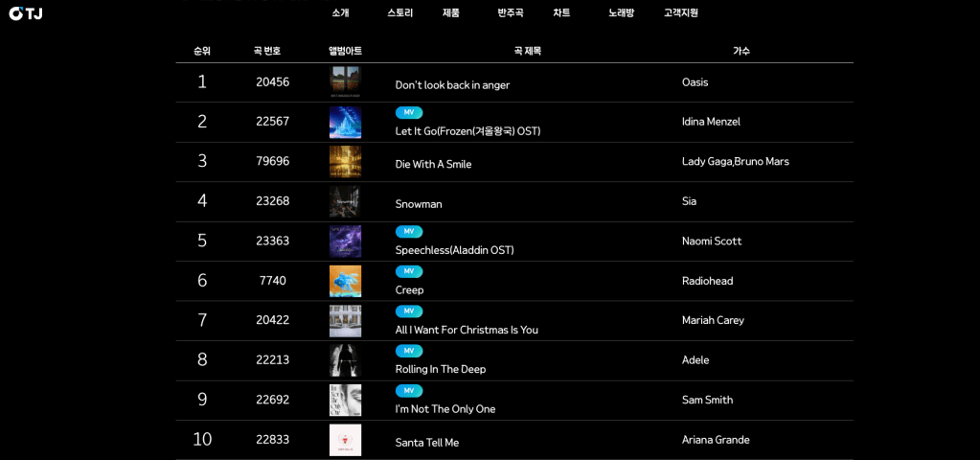The image size is (980, 460).
Task: Open the 차트 navigation menu
Action: coord(561,13)
